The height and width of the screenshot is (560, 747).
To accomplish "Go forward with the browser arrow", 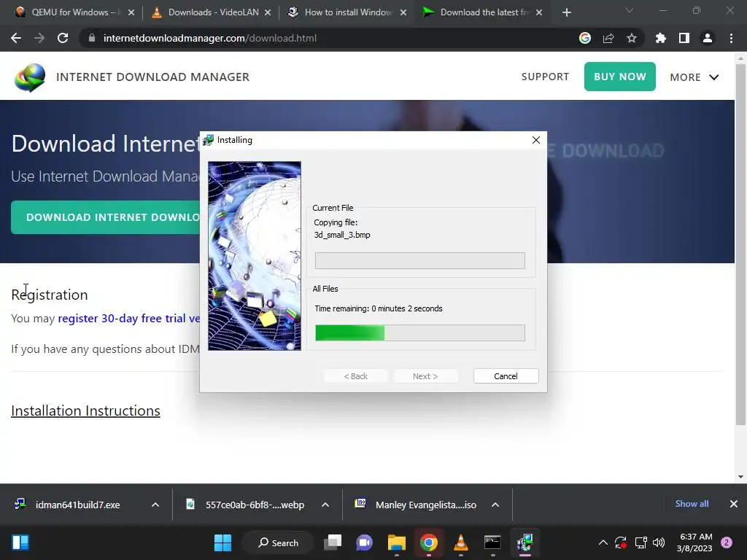I will click(x=39, y=38).
